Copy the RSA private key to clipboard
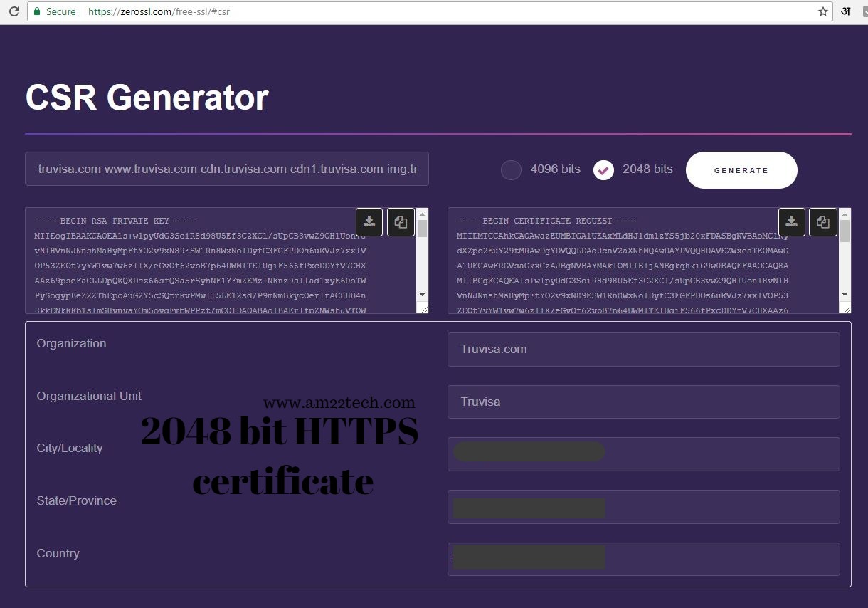Screen dimensions: 868x608 click(401, 221)
